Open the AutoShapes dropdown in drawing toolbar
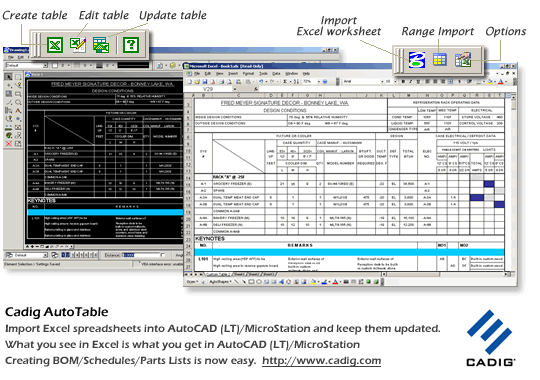Viewport: 540px width, 380px height. click(220, 282)
